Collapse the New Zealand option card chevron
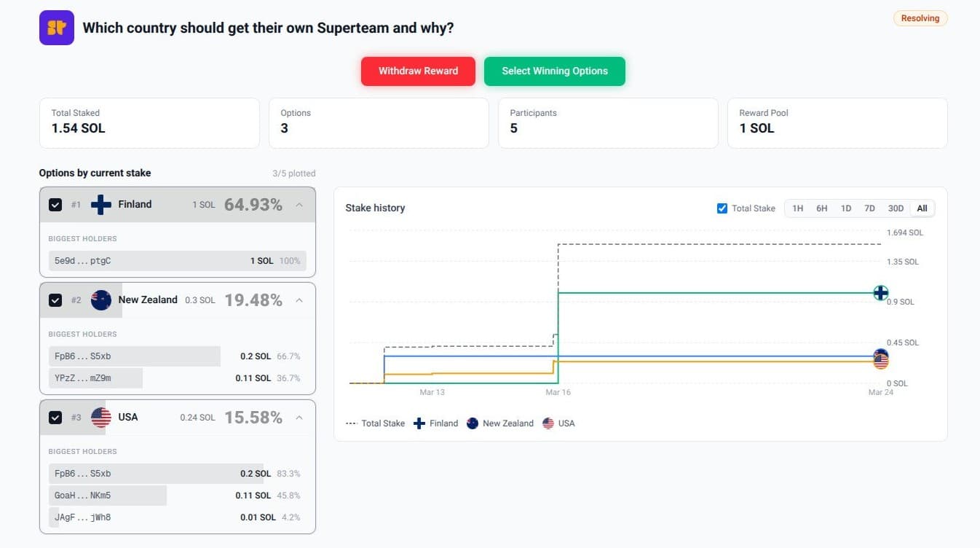Image resolution: width=980 pixels, height=548 pixels. tap(299, 300)
